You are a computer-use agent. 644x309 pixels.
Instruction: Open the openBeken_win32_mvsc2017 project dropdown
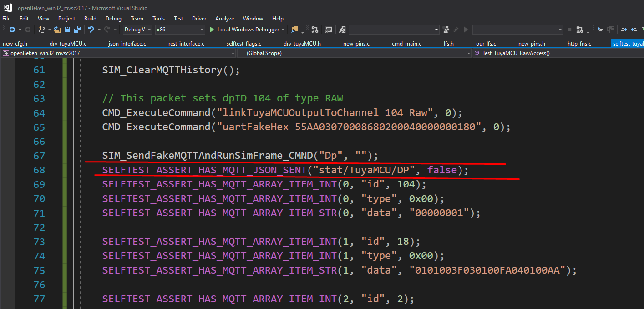[x=118, y=53]
